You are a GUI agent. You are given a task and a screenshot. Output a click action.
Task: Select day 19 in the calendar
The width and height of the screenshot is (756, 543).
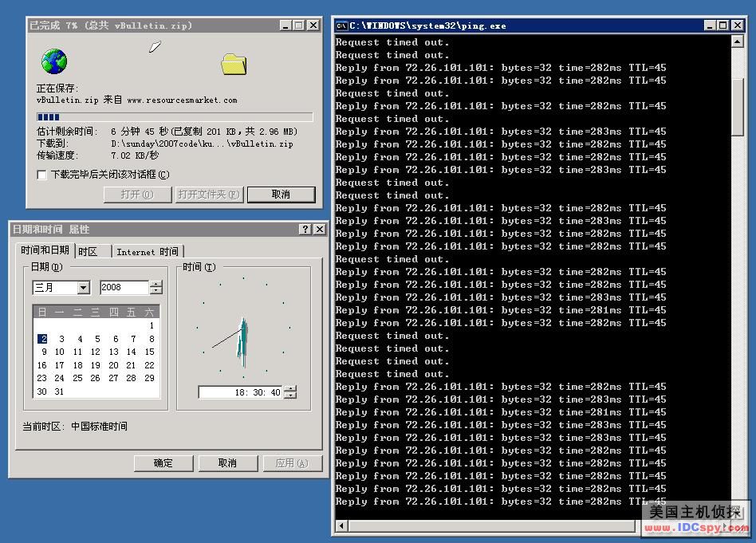tap(96, 365)
